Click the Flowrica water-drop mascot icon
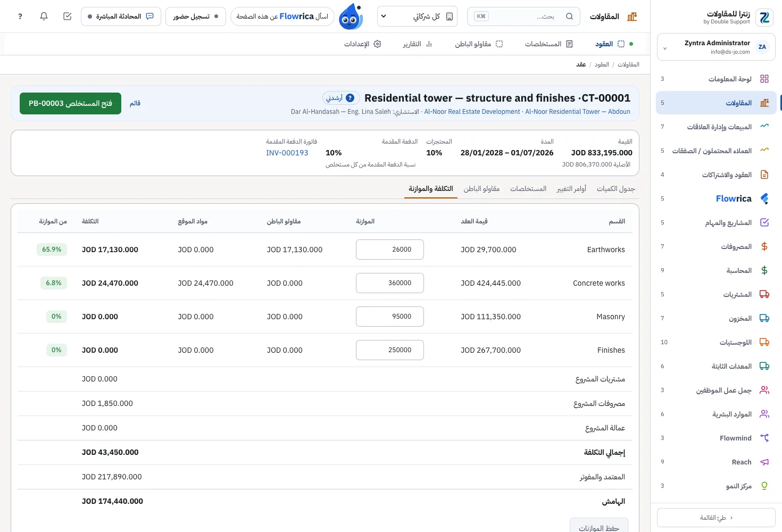 coord(351,16)
